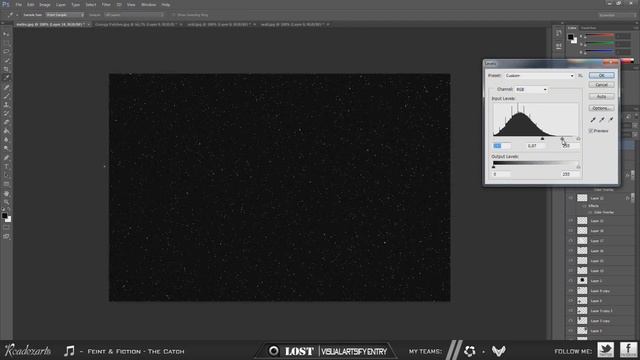Pick the black point eyedropper in Levels
Viewport: 640px width, 360px height.
[593, 120]
